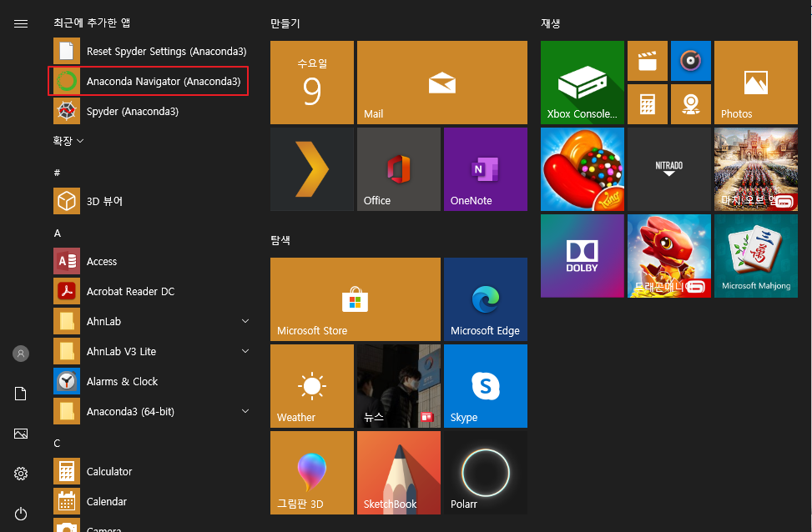Open the Skype tile
The image size is (812, 532).
pyautogui.click(x=485, y=386)
